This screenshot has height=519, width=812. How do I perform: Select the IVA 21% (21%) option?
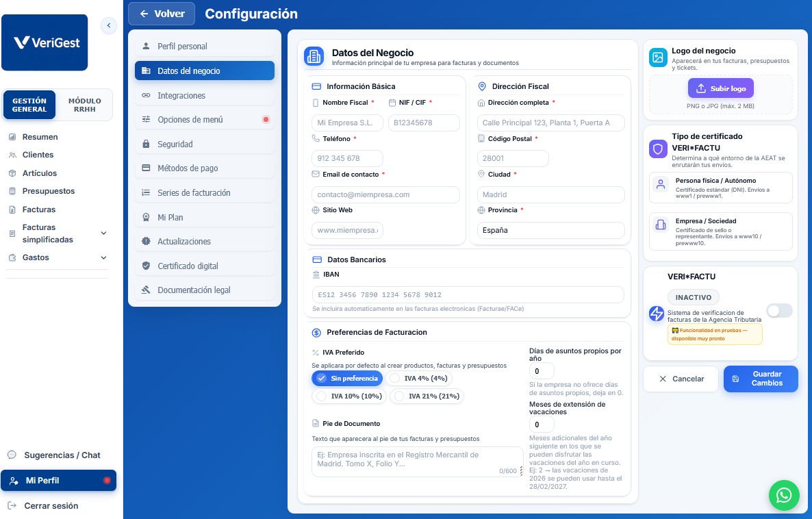tap(427, 396)
